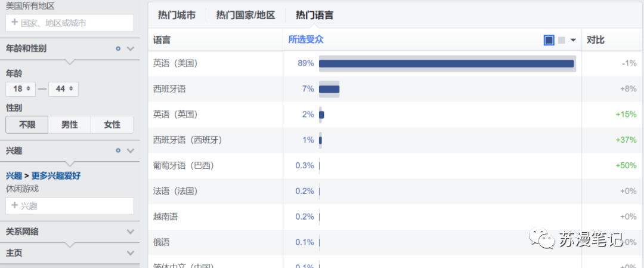Viewport: 644px width, 268px height.
Task: Click the circle icon beside 年龄和性别
Action: pos(118,48)
